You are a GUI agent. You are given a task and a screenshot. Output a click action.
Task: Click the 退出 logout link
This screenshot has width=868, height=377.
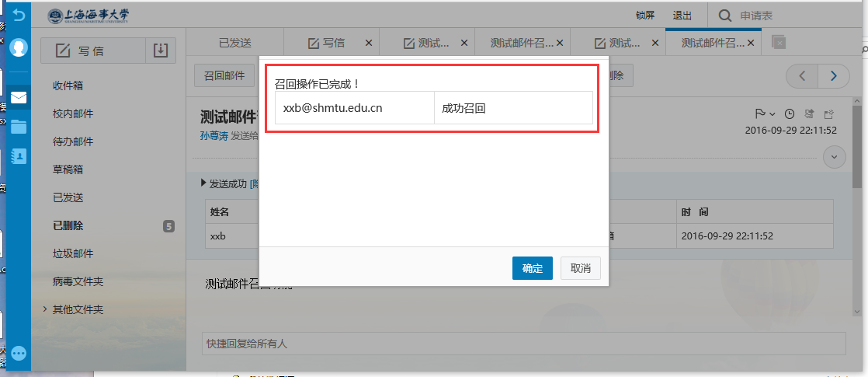click(682, 16)
